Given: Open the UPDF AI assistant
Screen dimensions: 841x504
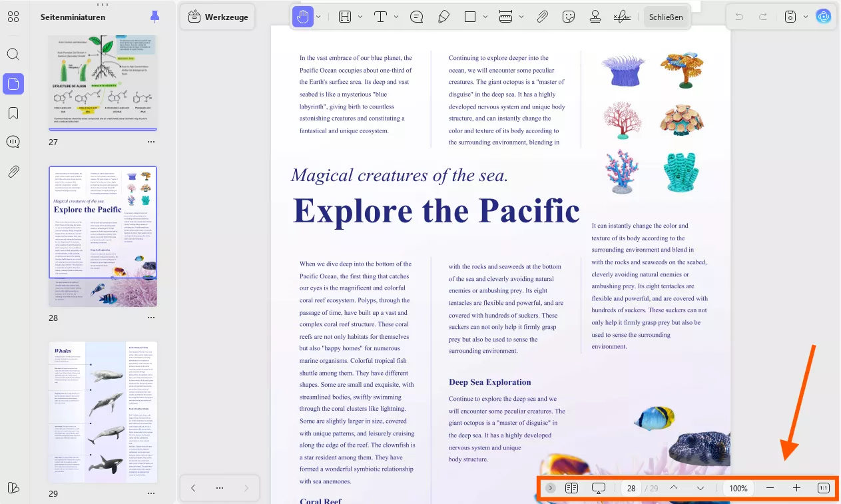Looking at the screenshot, I should click(x=824, y=17).
